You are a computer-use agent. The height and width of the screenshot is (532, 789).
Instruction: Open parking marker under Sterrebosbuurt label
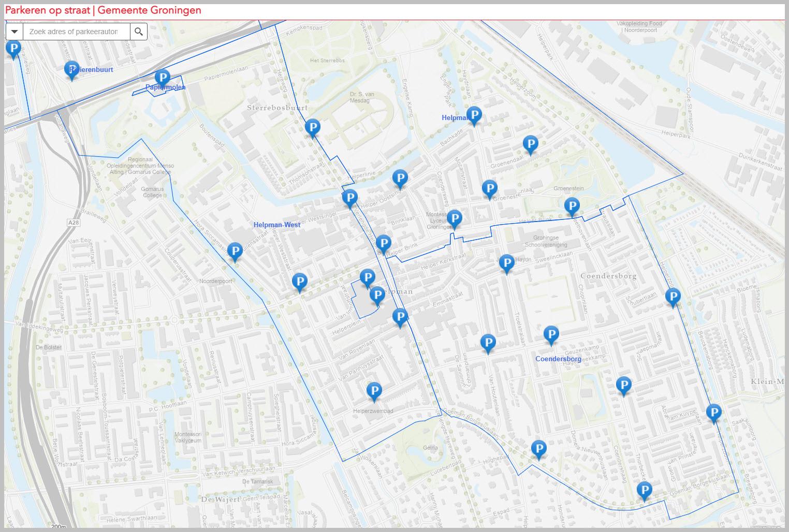(x=312, y=127)
